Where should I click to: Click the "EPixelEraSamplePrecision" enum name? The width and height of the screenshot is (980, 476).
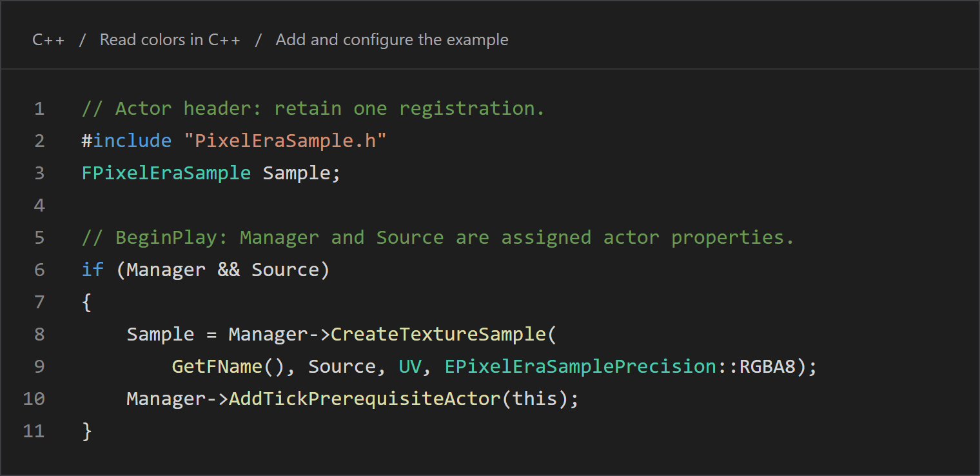580,366
